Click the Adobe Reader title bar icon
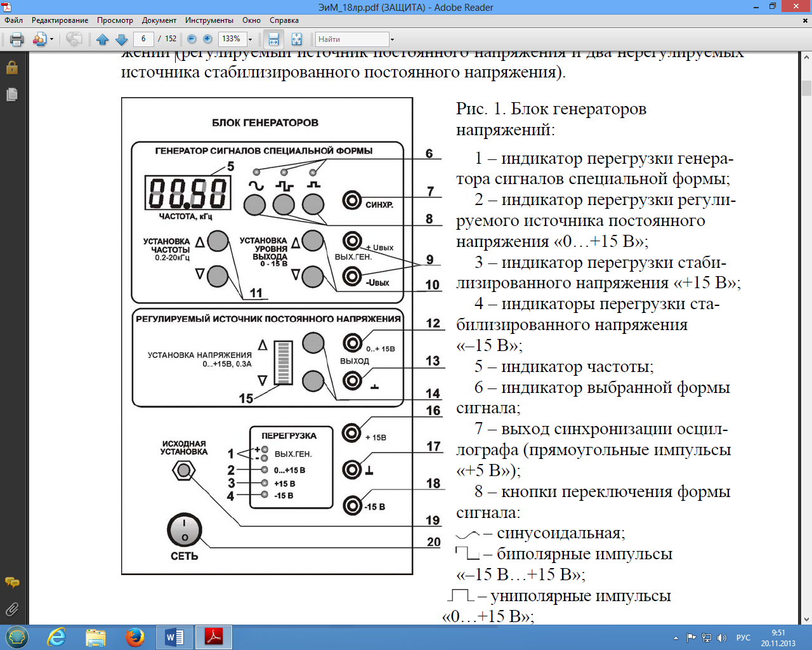The width and height of the screenshot is (812, 650). 7,7
